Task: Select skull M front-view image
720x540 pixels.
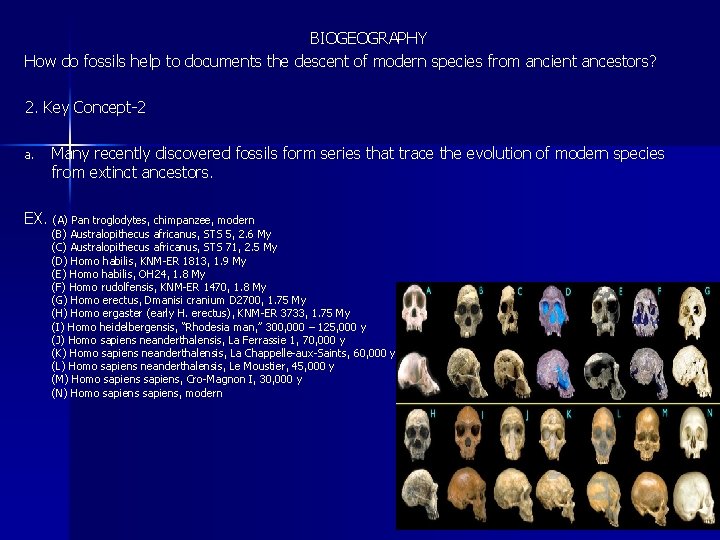Action: point(647,434)
